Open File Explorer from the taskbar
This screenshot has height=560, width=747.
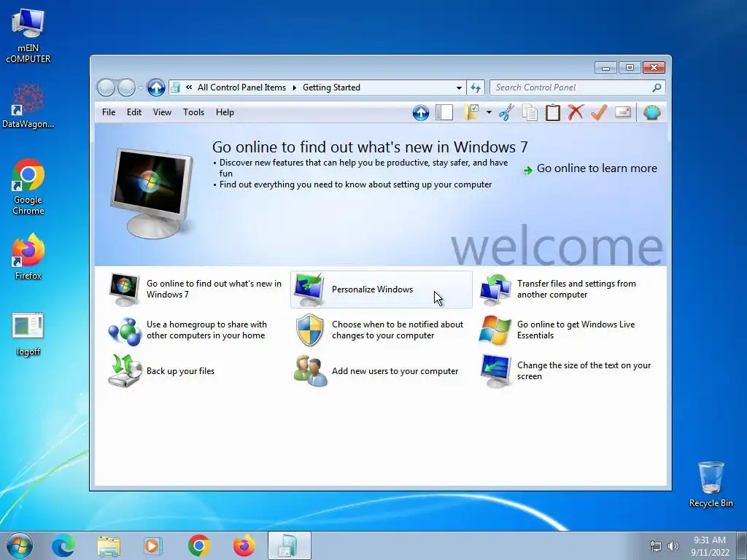(x=109, y=545)
